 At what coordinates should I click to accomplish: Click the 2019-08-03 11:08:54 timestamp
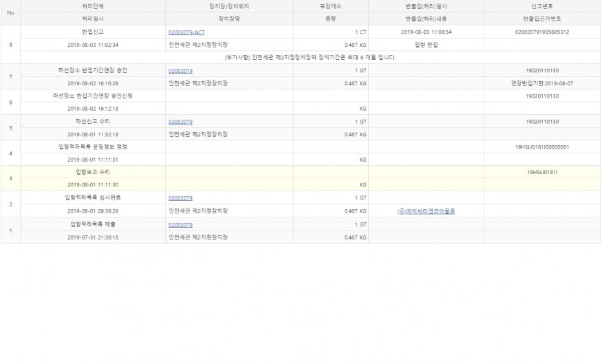[426, 32]
